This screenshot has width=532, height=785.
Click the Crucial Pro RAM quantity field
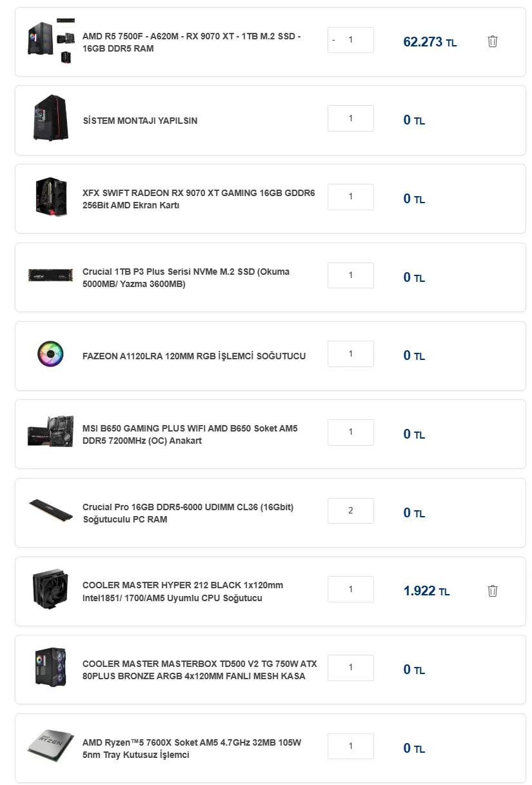point(351,511)
